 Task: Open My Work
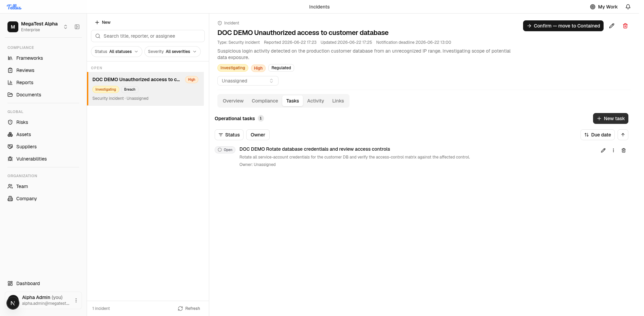pos(604,7)
